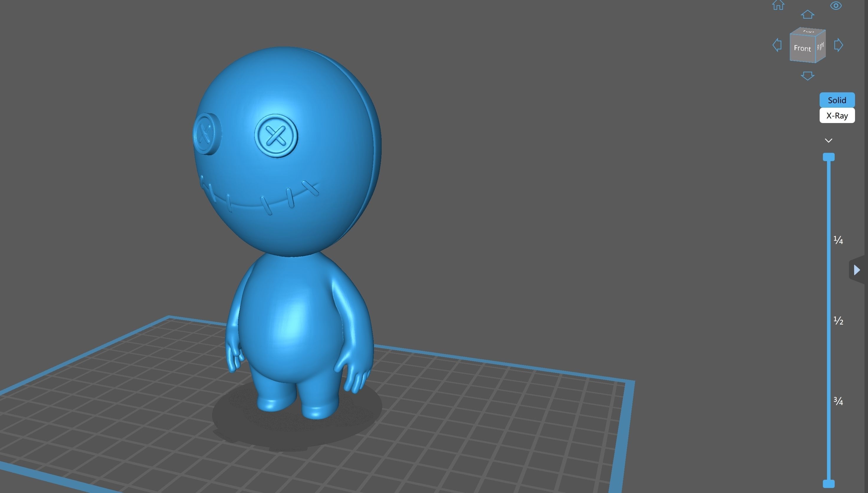The image size is (868, 493).
Task: Rotate view left with left arrow
Action: [777, 45]
